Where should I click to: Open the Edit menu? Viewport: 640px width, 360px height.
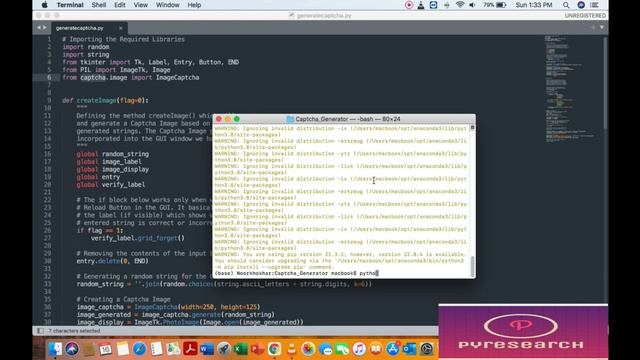coord(120,5)
